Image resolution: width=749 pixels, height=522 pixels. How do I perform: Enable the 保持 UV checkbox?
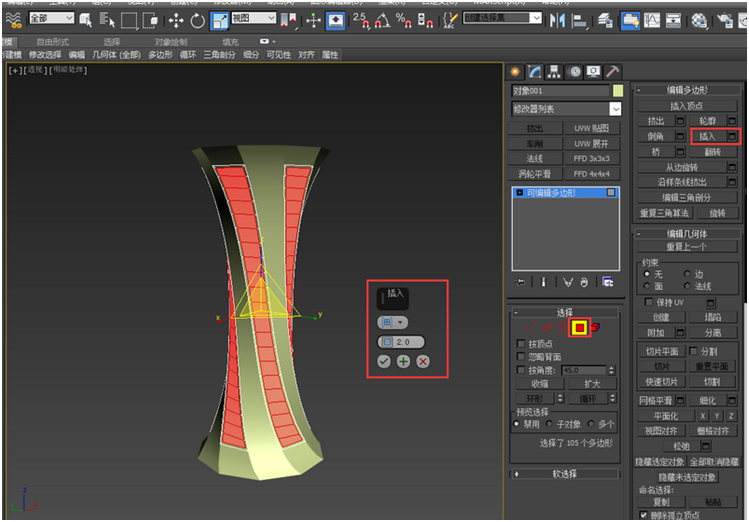point(649,302)
